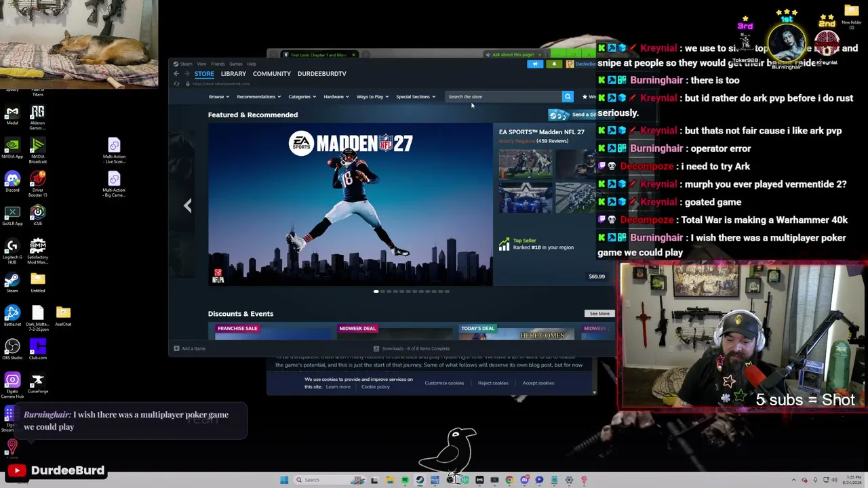
Task: Open Alderon Games desktop shortcut
Action: [38, 117]
